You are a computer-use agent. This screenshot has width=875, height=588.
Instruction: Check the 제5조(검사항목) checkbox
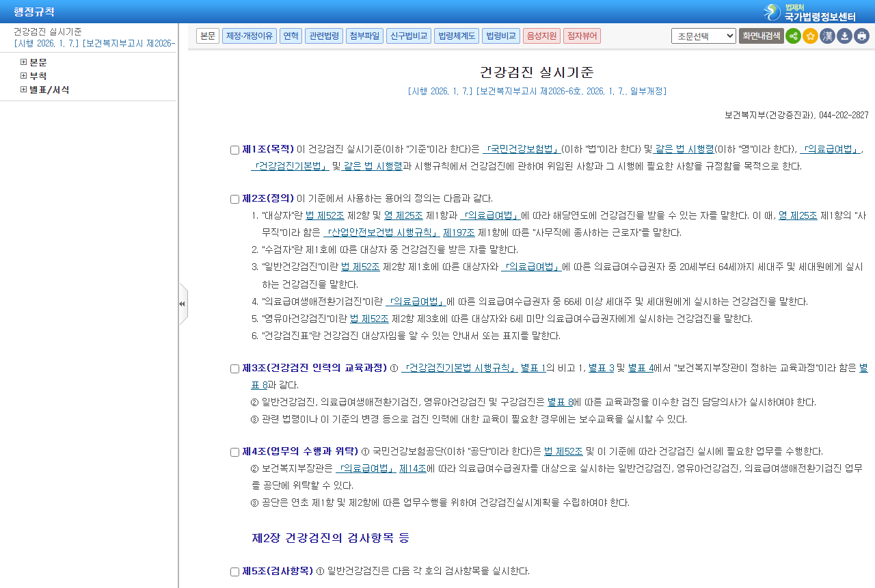click(x=234, y=572)
